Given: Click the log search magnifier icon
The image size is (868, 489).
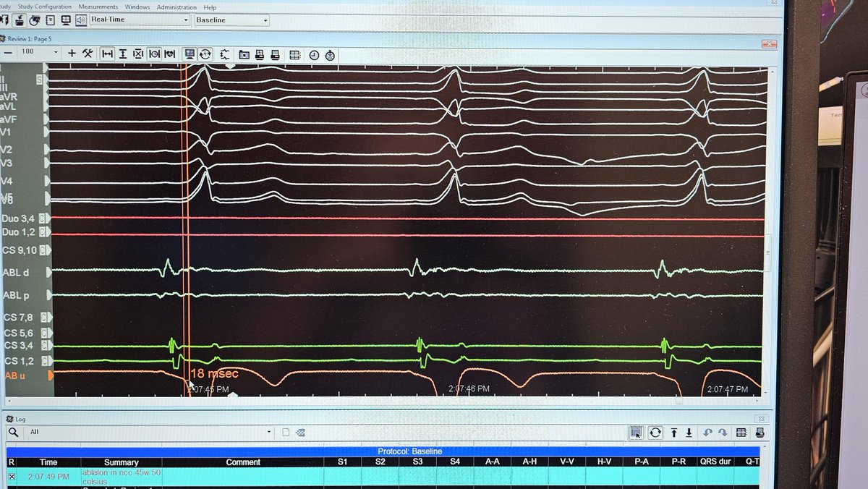Looking at the screenshot, I should point(13,433).
